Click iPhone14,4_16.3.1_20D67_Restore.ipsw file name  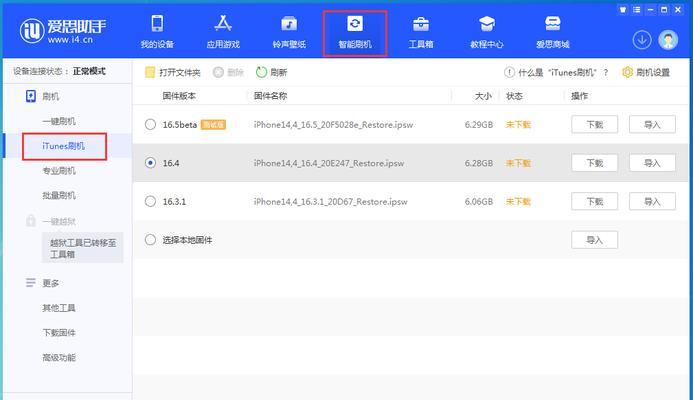coord(331,202)
